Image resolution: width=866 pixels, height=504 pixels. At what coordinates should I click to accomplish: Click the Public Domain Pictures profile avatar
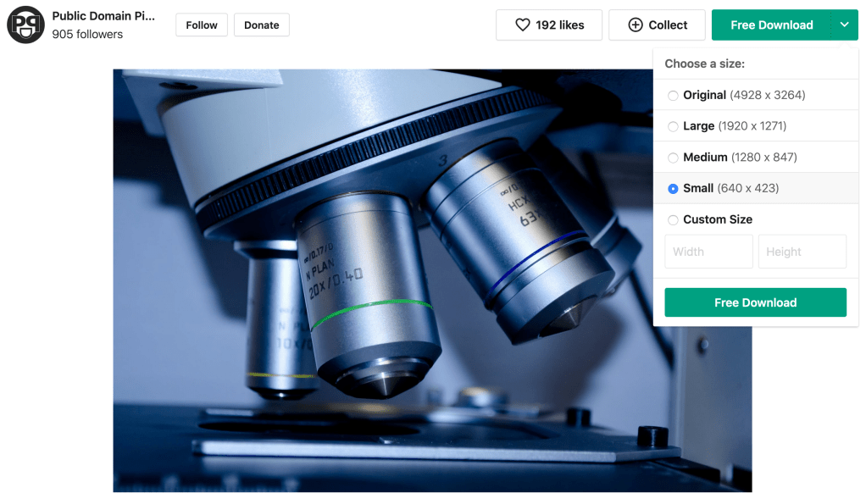(x=25, y=25)
